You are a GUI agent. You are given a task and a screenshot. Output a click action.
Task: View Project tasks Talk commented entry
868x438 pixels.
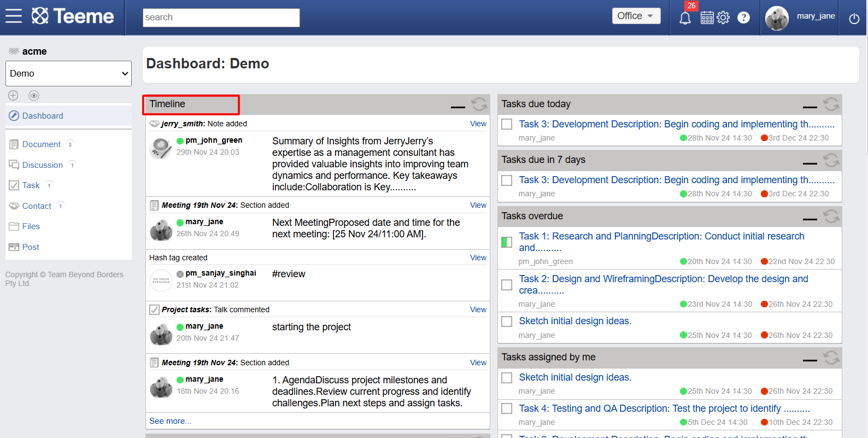click(x=478, y=309)
